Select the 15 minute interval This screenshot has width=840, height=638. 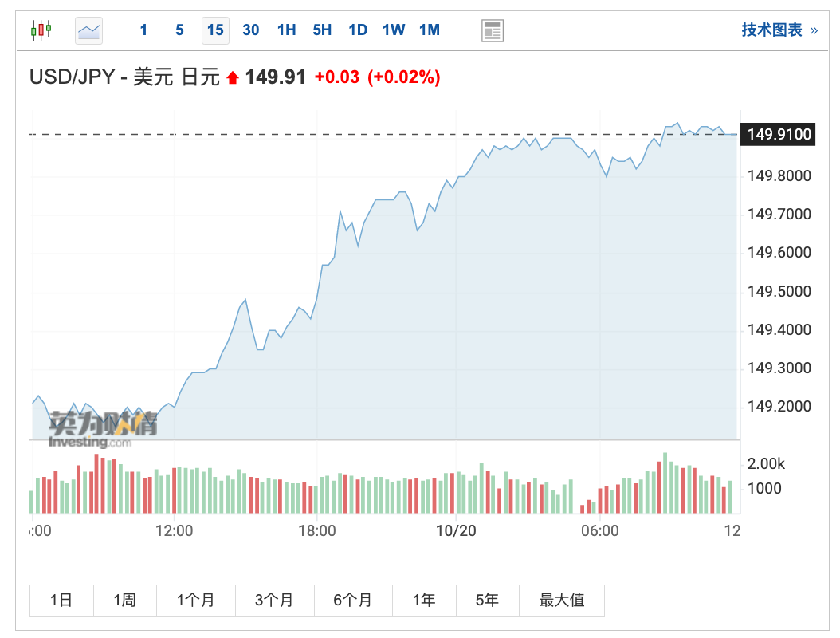point(215,30)
